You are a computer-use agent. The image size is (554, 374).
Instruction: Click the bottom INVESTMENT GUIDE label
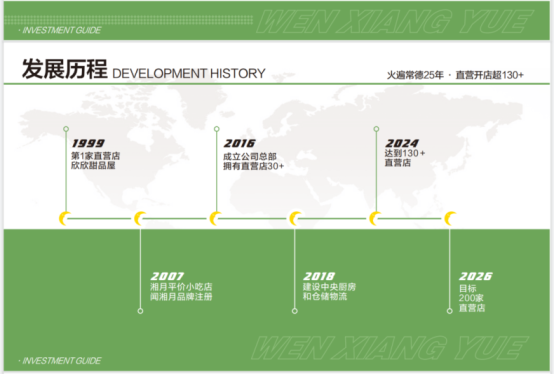(x=61, y=361)
